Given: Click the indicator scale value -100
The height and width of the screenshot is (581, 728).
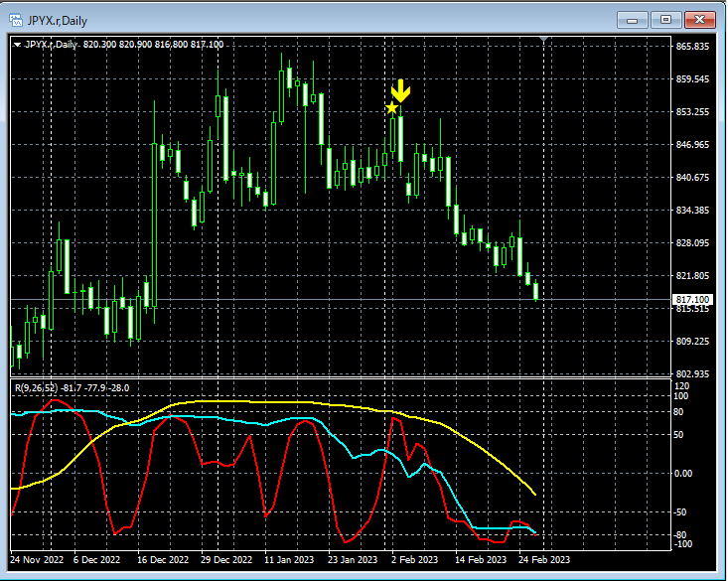Looking at the screenshot, I should click(682, 544).
